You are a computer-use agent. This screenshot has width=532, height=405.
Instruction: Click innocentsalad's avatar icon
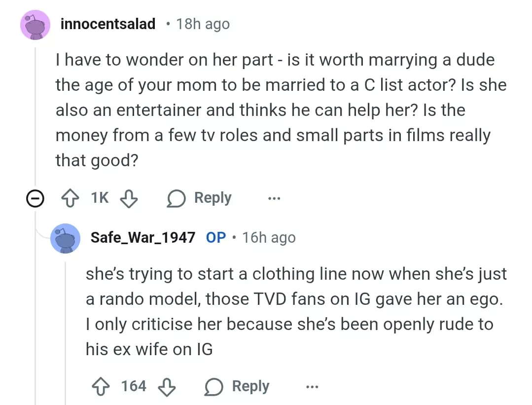[35, 25]
